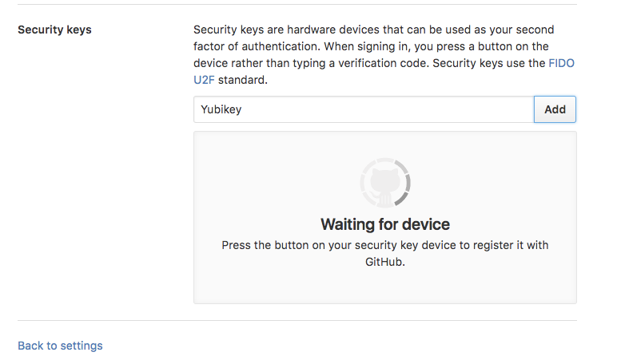Click the Octocat logo in the spinner
The width and height of the screenshot is (617, 364).
pos(384,184)
